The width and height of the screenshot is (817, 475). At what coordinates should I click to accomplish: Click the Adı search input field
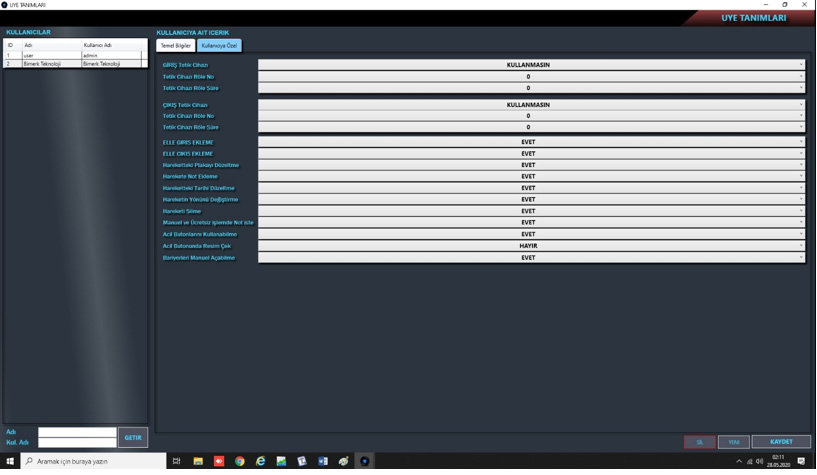(77, 432)
